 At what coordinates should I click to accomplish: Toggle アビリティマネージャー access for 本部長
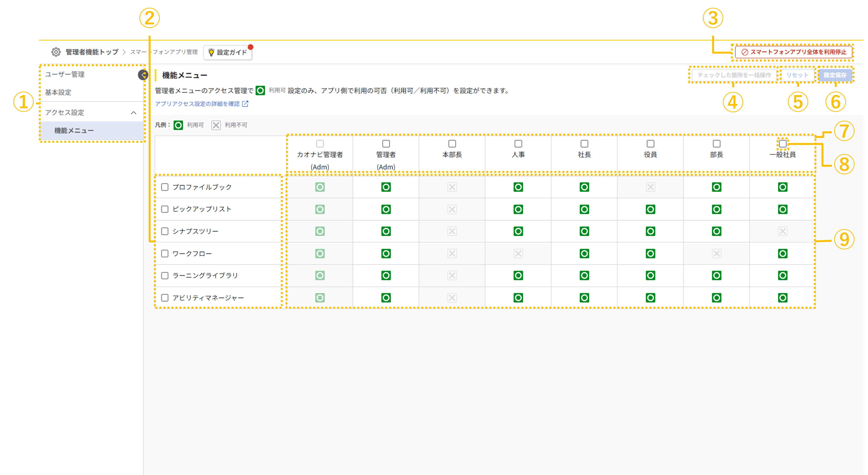[452, 298]
